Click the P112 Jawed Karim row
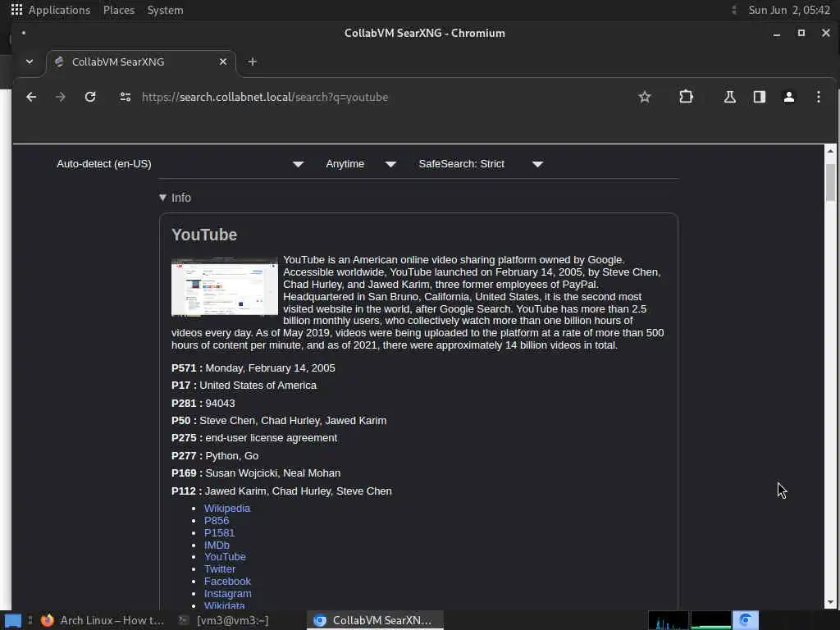 tap(281, 491)
